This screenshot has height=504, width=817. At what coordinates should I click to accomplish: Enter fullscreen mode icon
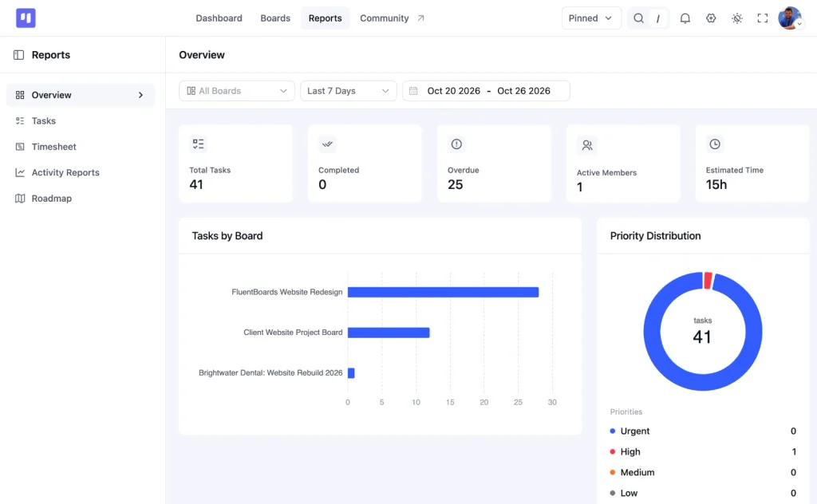[x=763, y=18]
